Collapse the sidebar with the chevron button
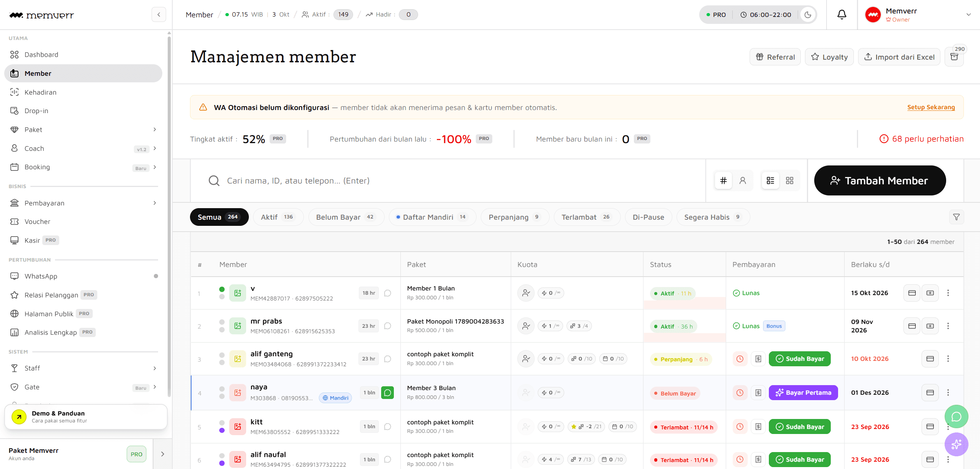The height and width of the screenshot is (469, 980). pos(159,15)
